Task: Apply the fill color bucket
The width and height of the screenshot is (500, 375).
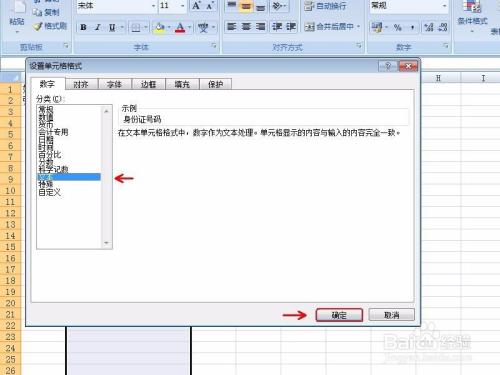Action: (160, 27)
